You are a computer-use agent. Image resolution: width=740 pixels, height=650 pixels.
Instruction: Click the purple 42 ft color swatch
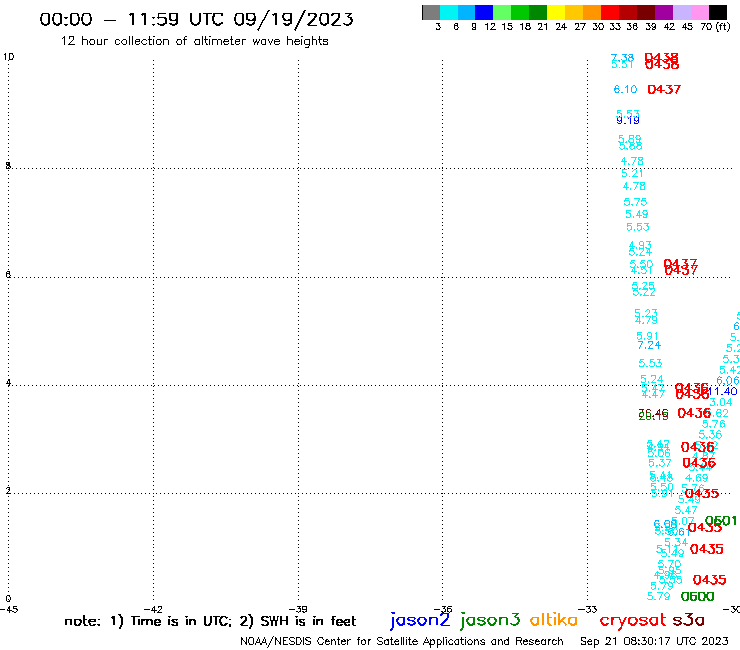(664, 12)
